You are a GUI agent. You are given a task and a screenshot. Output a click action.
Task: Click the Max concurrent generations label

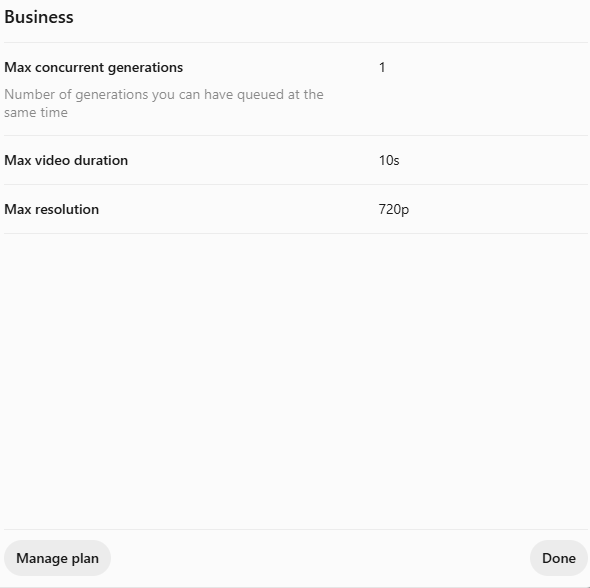[93, 67]
